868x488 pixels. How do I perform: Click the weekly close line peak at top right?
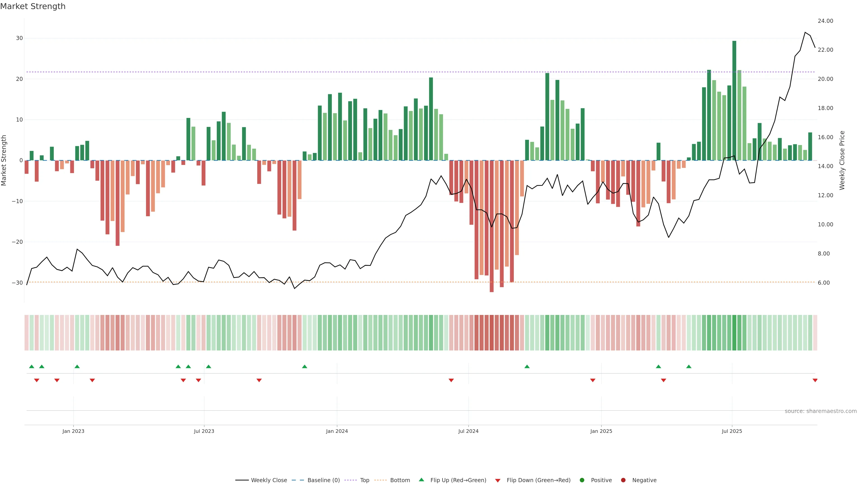805,32
